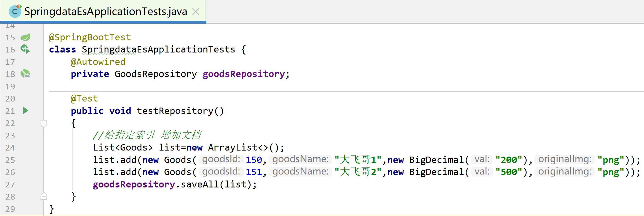Image resolution: width=644 pixels, height=216 pixels.
Task: Click the originalImg hint on line 25
Action: pos(565,159)
